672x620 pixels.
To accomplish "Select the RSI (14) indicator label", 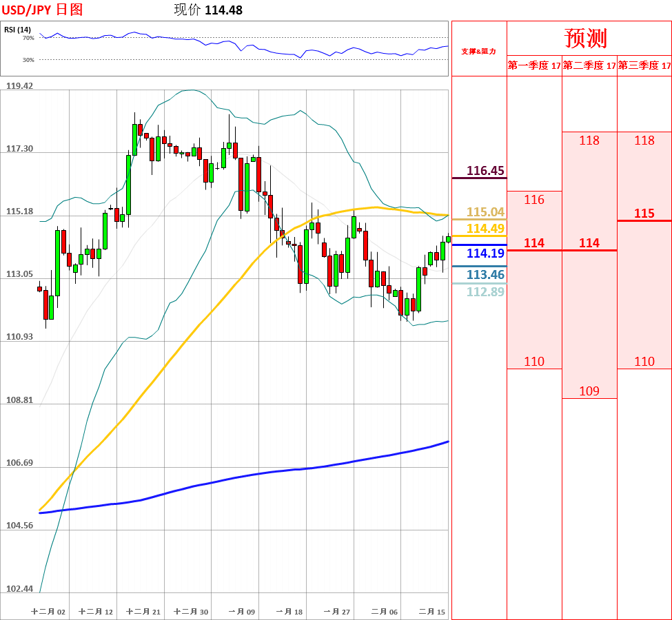I will pyautogui.click(x=17, y=30).
